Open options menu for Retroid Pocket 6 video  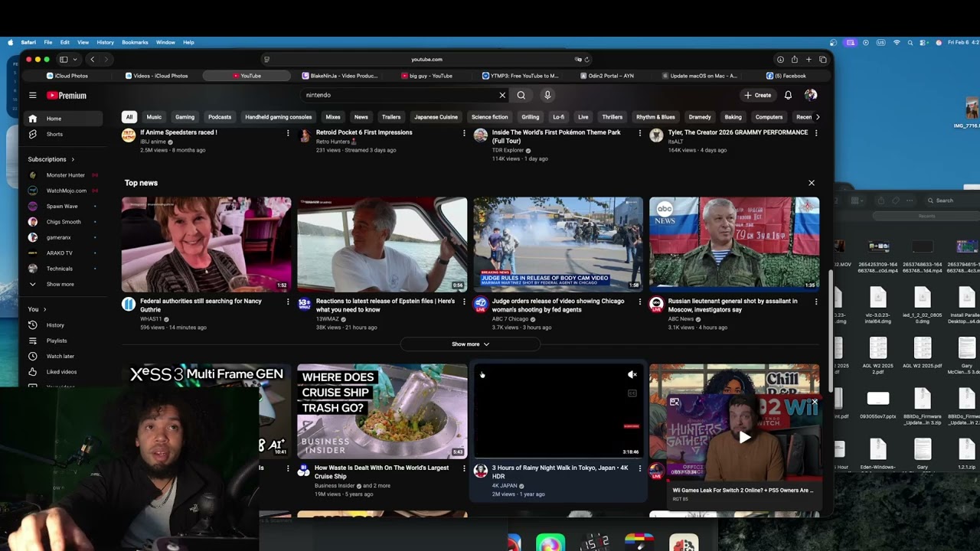pyautogui.click(x=464, y=133)
